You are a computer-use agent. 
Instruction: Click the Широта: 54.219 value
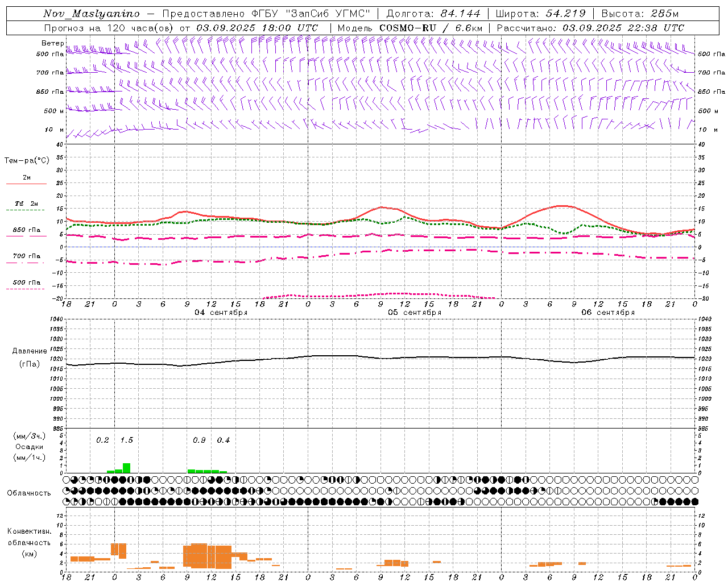coord(540,14)
